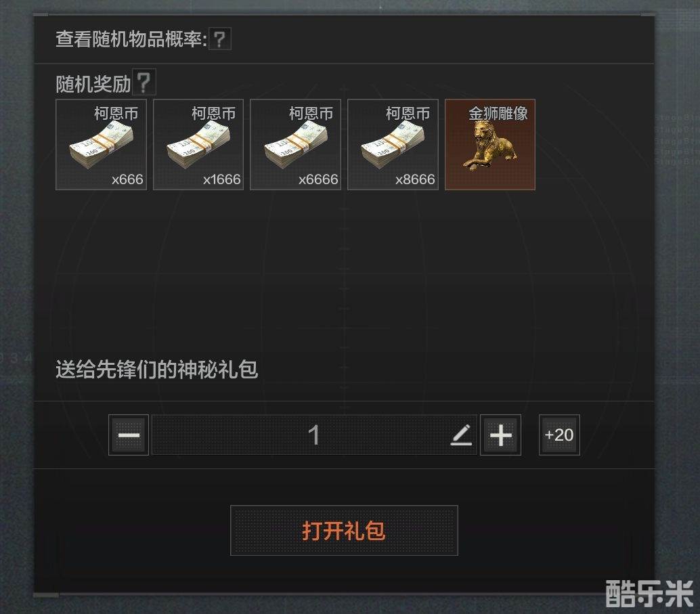Select the 柯恩币 x666 reward item
The height and width of the screenshot is (614, 700).
coord(102,145)
